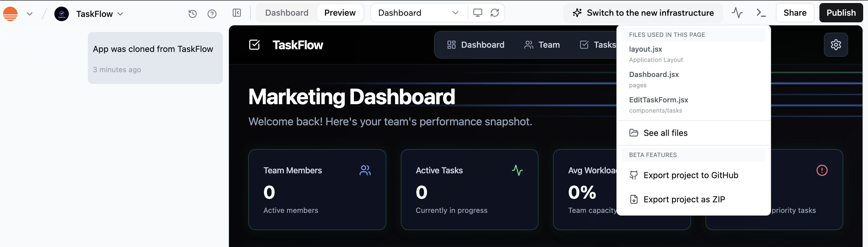Toggle the sidebar panel collapse icon
The width and height of the screenshot is (868, 247).
point(237,13)
